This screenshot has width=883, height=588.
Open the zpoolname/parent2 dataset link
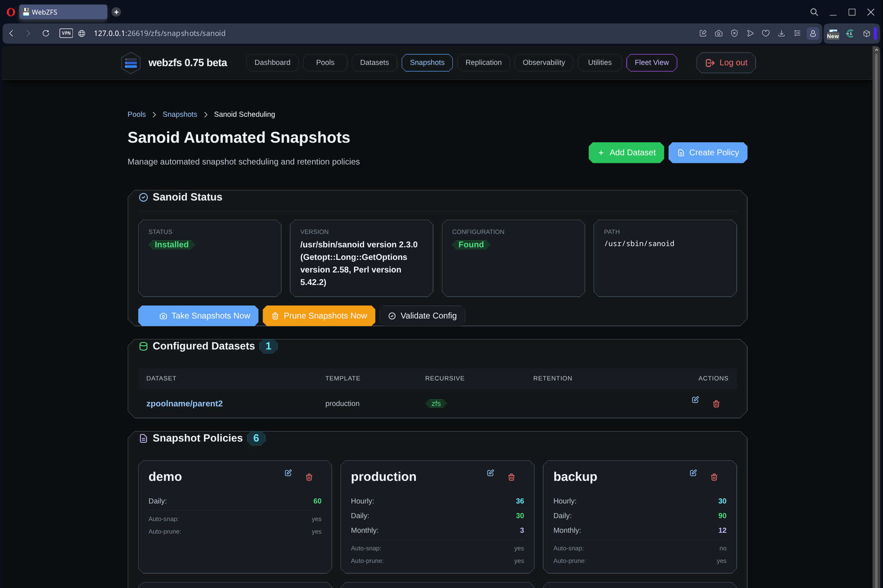click(x=184, y=404)
